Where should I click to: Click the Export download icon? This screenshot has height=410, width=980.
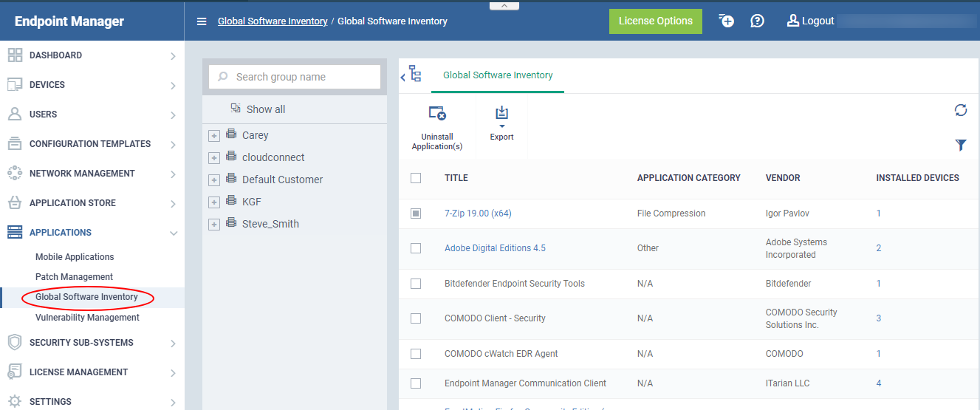pos(501,113)
